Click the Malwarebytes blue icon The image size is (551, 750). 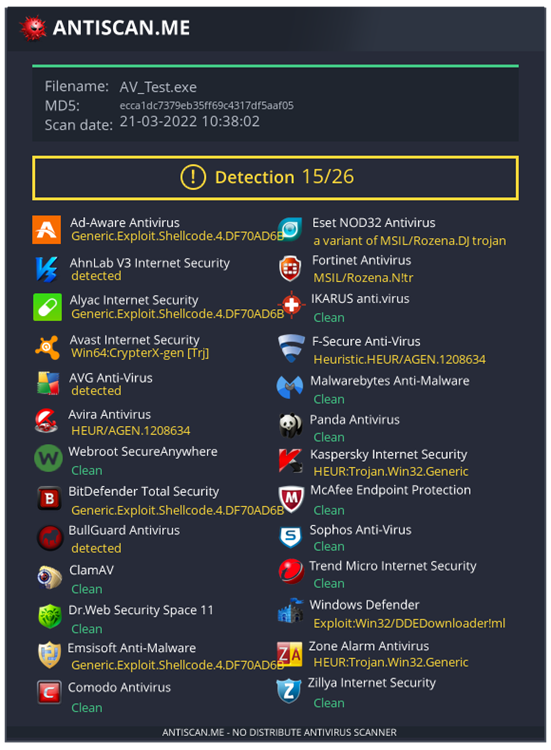point(290,387)
